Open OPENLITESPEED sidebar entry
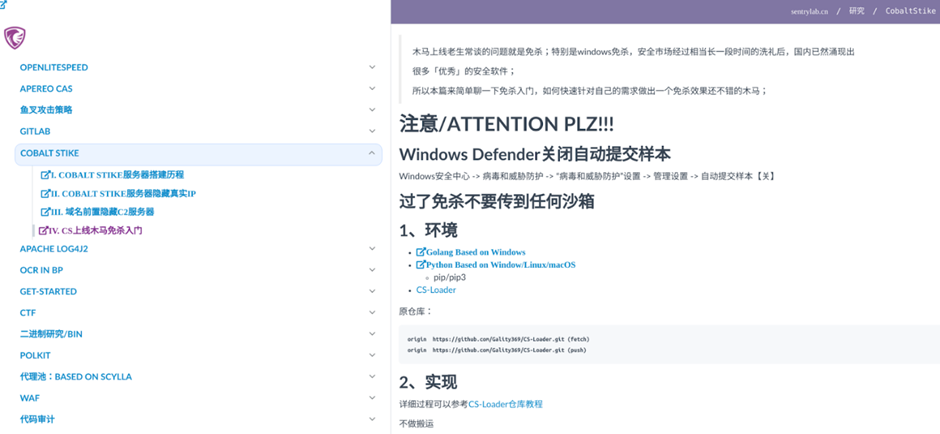The height and width of the screenshot is (434, 940). [54, 68]
